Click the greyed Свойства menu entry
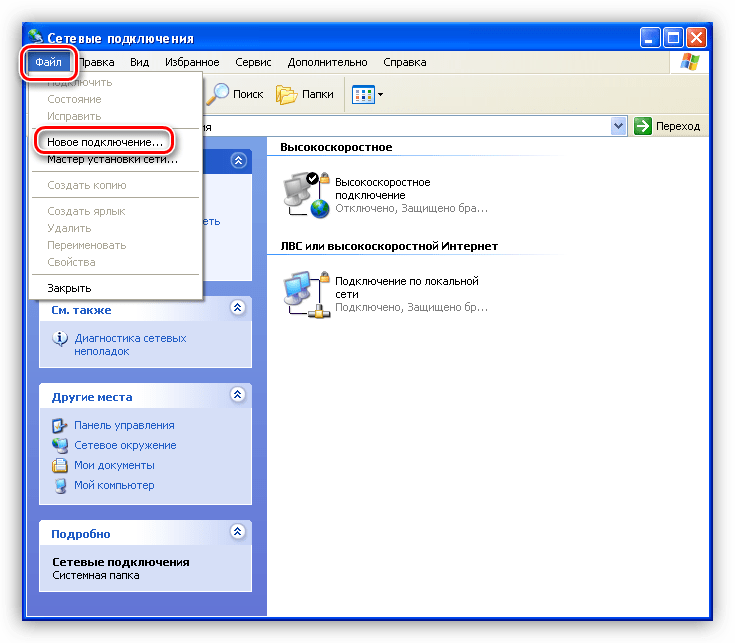The width and height of the screenshot is (735, 643). pos(71,262)
